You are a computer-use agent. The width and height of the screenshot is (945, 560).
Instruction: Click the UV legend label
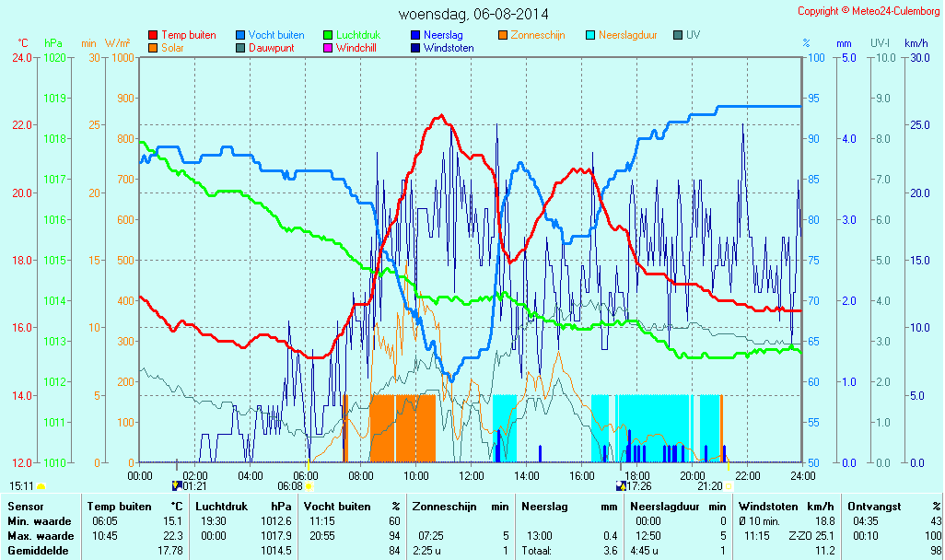coord(694,35)
